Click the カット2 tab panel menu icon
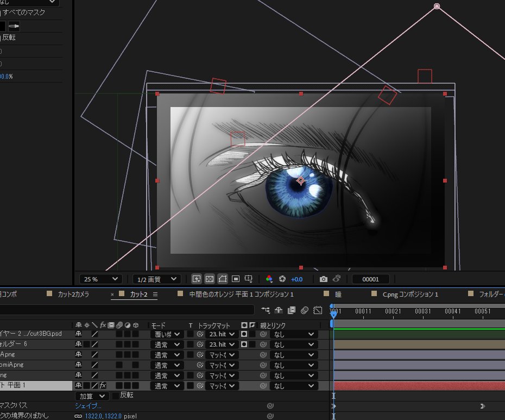505x420 pixels. (x=155, y=294)
